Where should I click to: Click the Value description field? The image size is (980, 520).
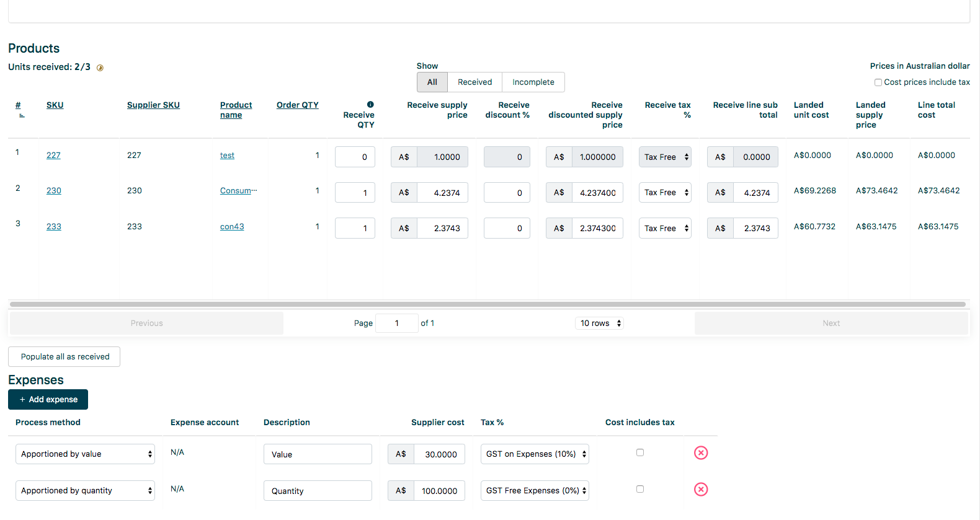coord(318,454)
